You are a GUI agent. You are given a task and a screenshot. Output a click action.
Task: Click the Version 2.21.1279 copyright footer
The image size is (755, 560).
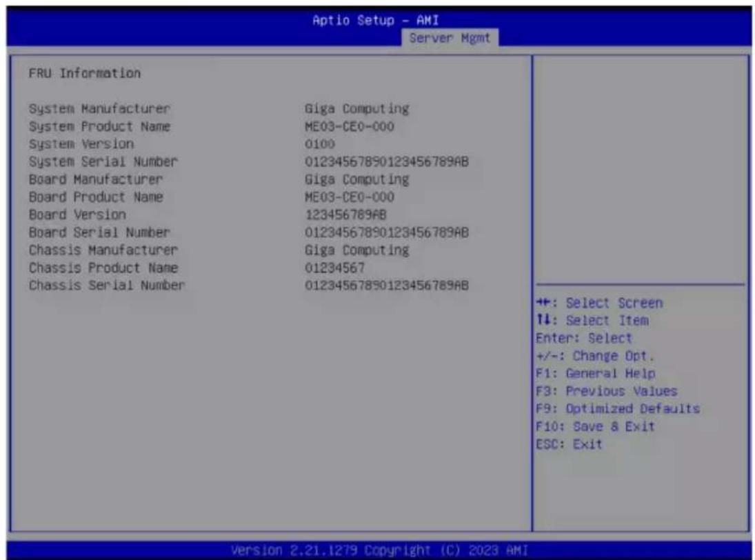tap(379, 550)
